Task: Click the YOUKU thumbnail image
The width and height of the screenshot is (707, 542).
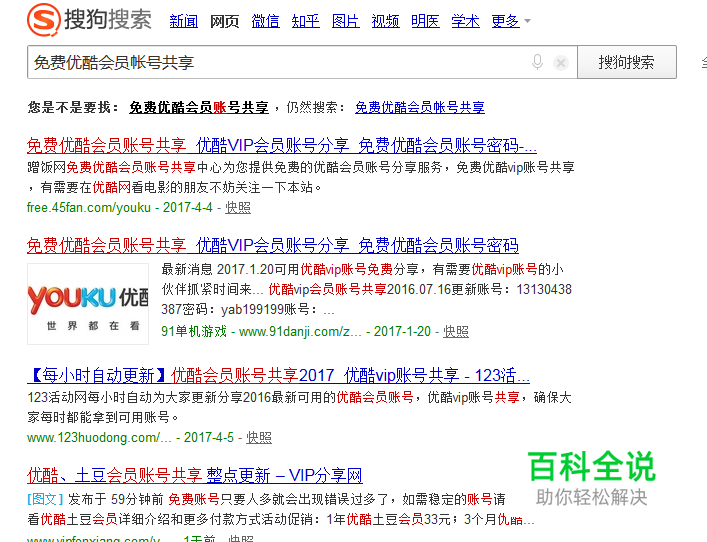Action: 88,304
